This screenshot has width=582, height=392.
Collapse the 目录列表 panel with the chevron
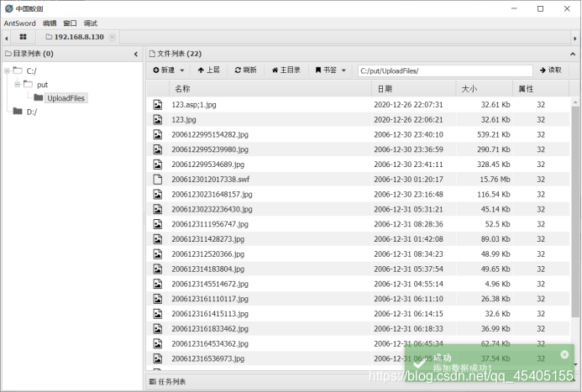pos(136,55)
